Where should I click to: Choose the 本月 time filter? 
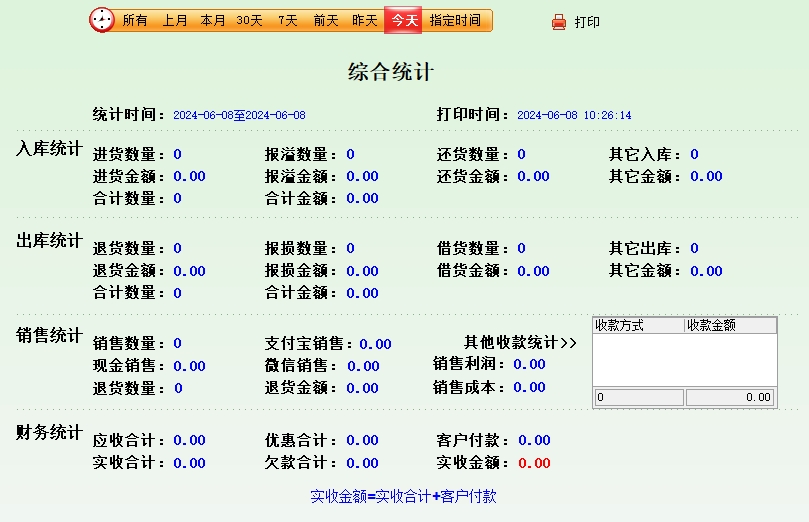212,21
